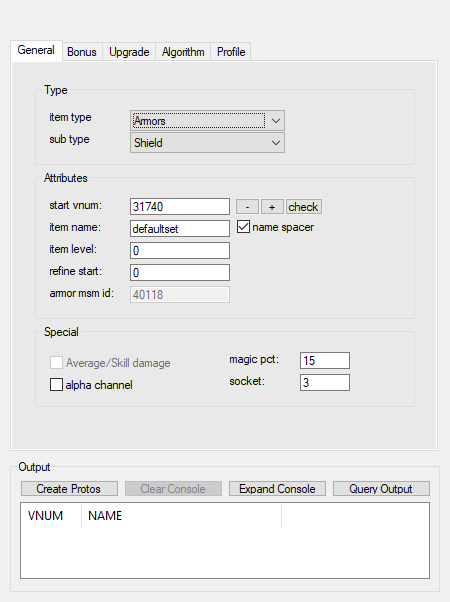The image size is (450, 602).
Task: Click the item name field with defaultset
Action: pos(180,228)
